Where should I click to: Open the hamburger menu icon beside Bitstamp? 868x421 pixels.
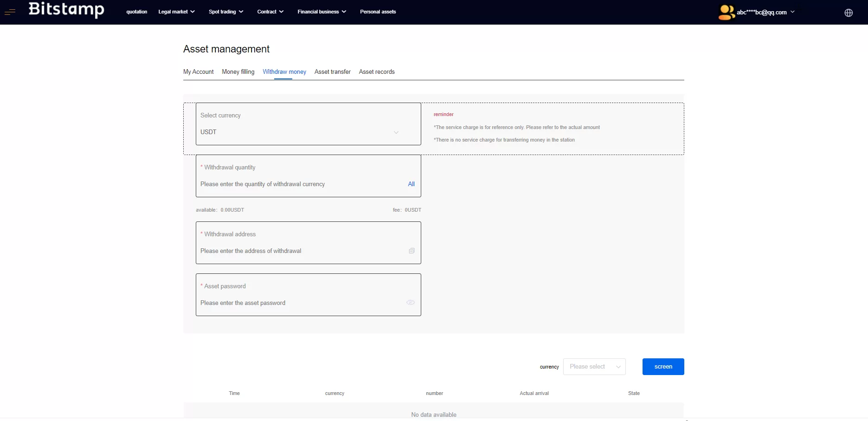coord(10,12)
